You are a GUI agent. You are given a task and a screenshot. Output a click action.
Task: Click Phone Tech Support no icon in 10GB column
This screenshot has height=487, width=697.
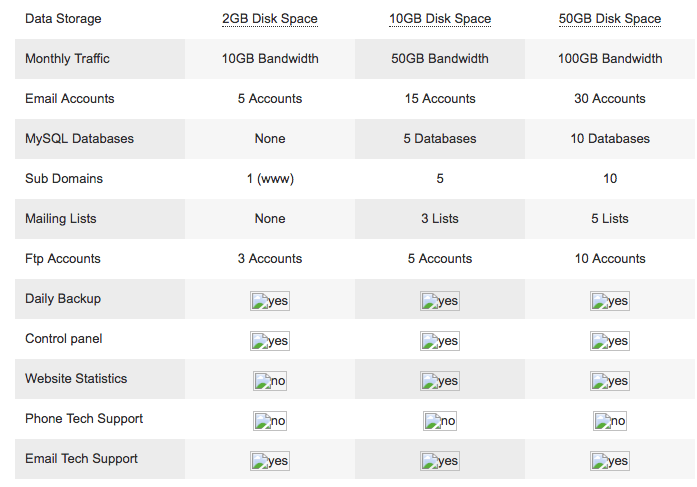tap(440, 421)
